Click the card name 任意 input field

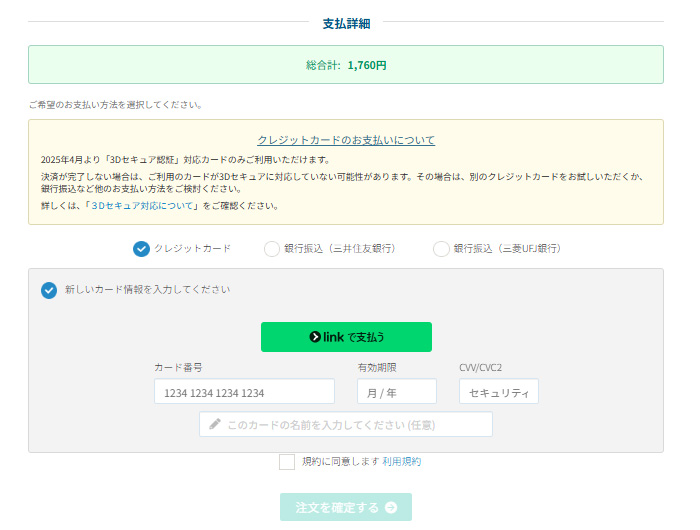(346, 424)
